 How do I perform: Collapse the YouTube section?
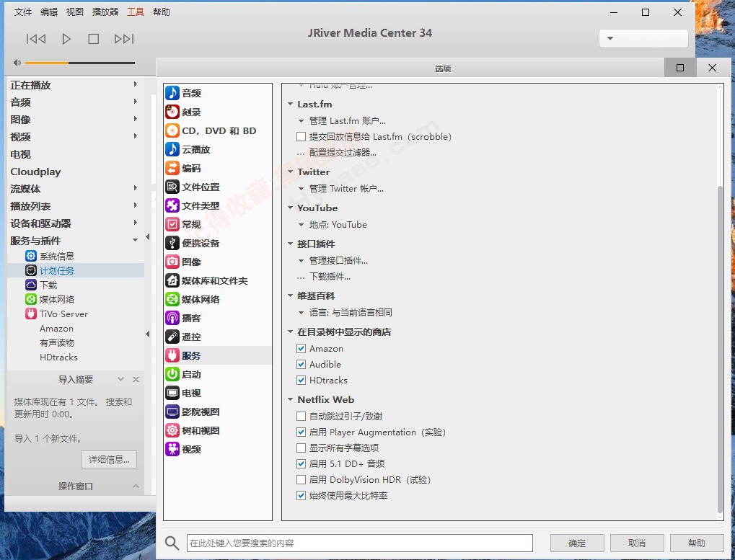click(x=290, y=208)
